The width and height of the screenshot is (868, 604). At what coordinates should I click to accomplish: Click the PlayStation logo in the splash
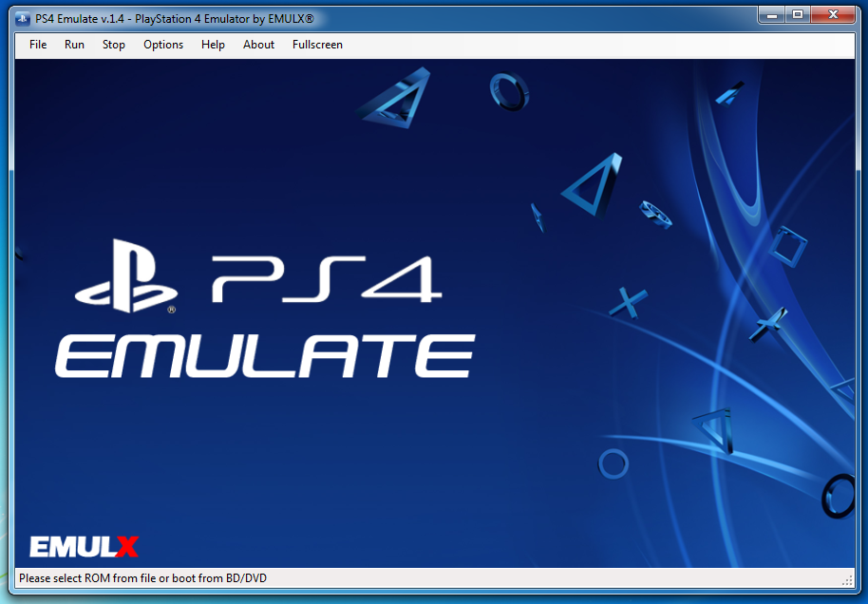[126, 276]
